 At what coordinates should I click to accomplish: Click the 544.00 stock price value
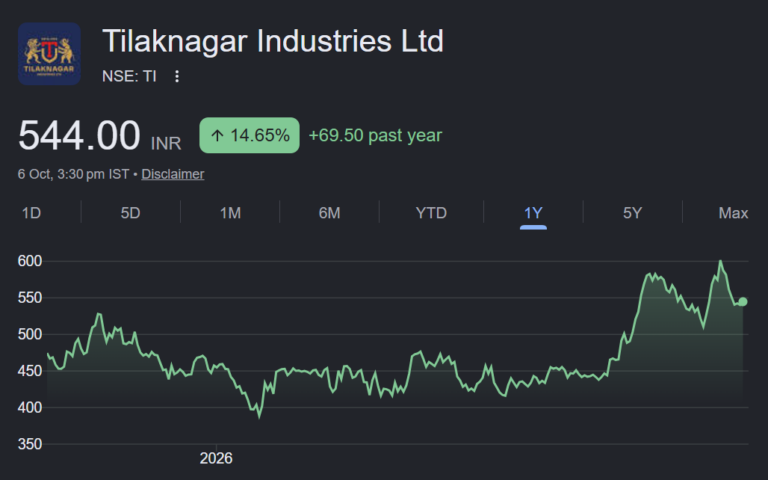click(x=79, y=135)
